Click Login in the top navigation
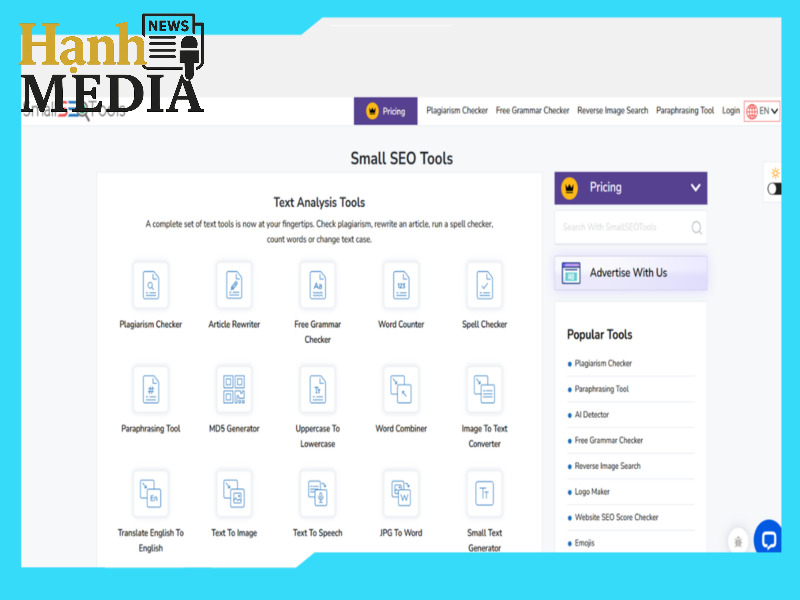 [731, 110]
